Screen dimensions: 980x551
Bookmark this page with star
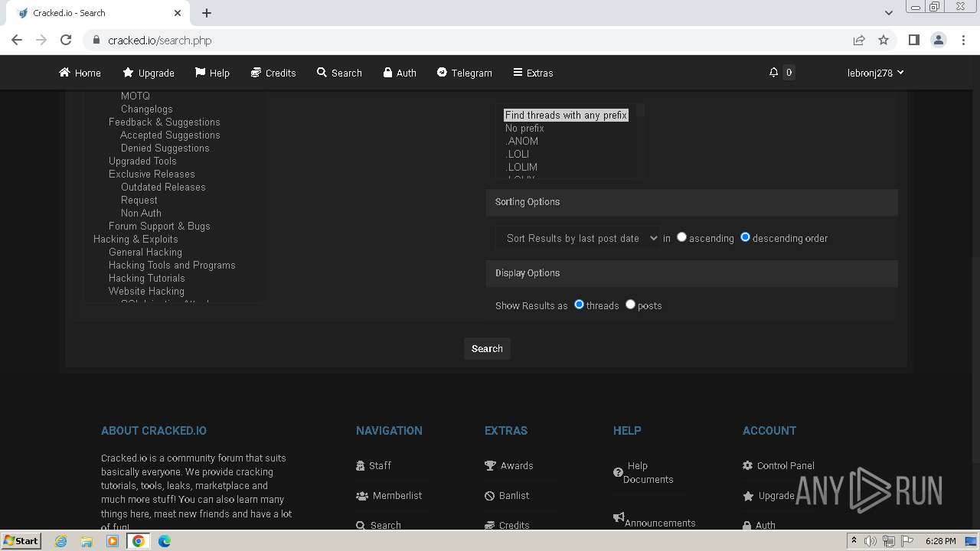pos(884,40)
